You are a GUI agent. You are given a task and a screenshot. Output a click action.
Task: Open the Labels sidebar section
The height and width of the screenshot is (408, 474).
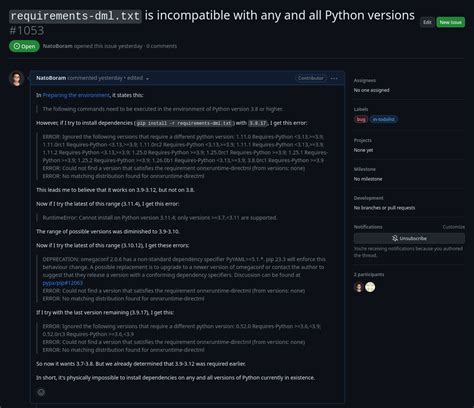[x=361, y=109]
